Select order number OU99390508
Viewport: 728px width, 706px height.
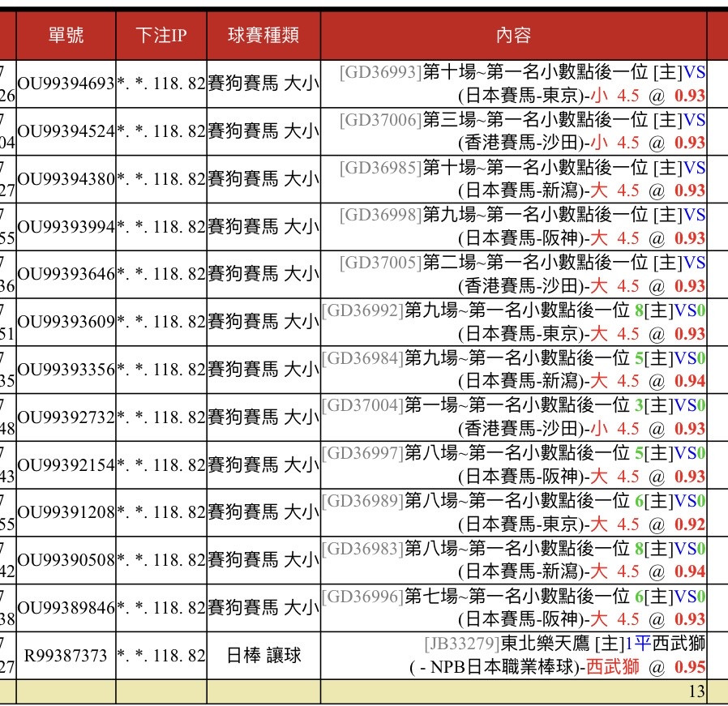66,560
